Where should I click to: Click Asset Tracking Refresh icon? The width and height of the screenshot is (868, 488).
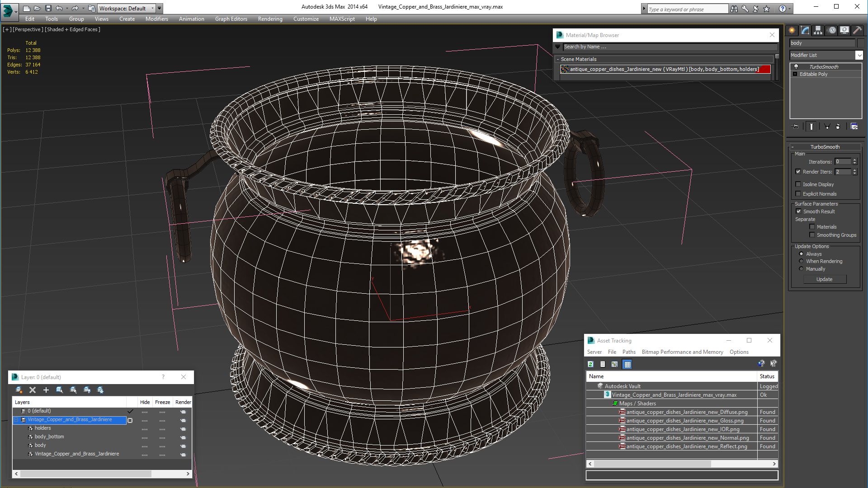[590, 364]
